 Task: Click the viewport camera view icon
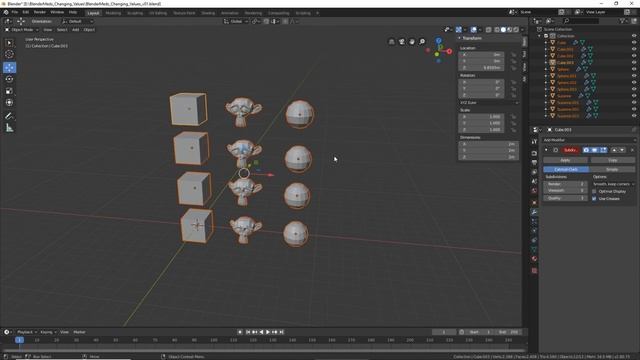pos(402,42)
